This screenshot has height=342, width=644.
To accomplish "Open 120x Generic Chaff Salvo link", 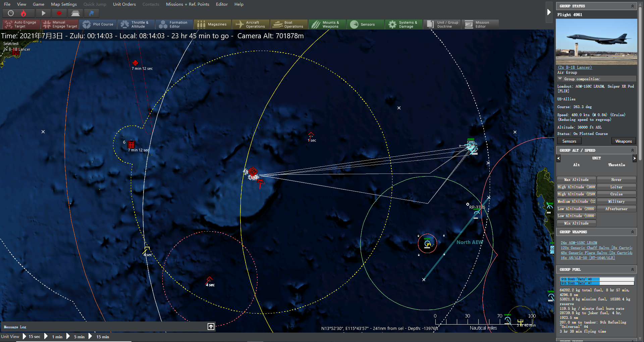I will [596, 248].
